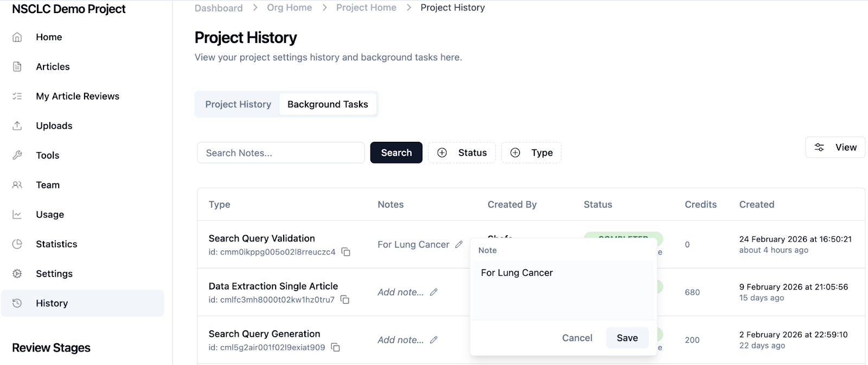This screenshot has width=868, height=365.
Task: Edit note for Data Extraction Single Article
Action: [x=433, y=292]
